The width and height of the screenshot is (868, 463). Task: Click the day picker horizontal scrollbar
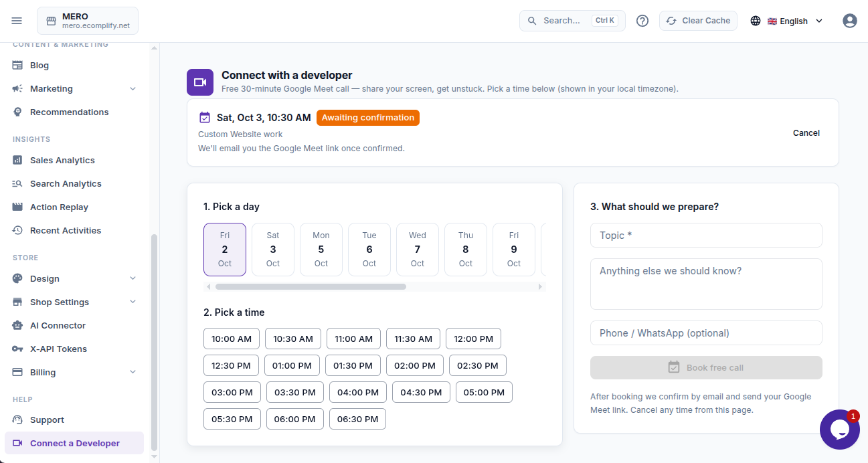click(311, 287)
